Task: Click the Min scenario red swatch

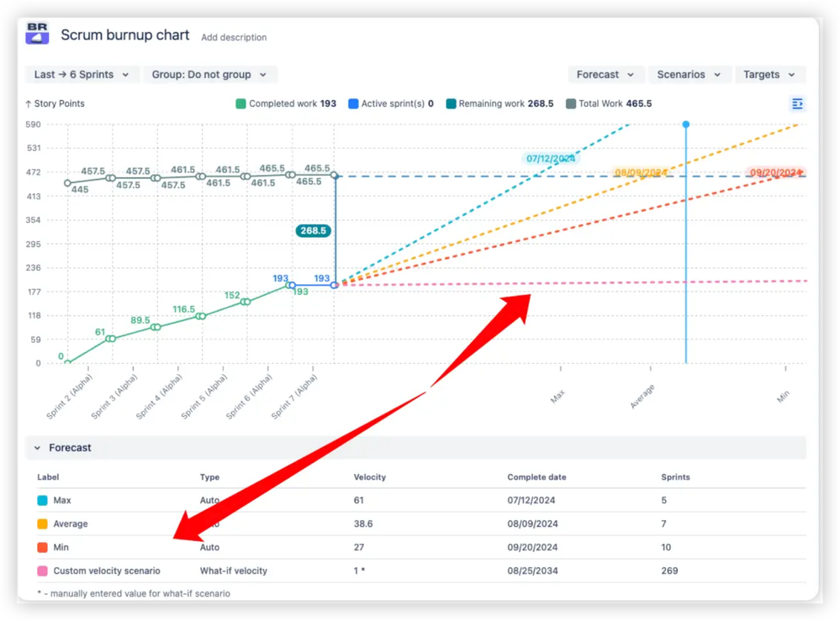Action: point(42,548)
